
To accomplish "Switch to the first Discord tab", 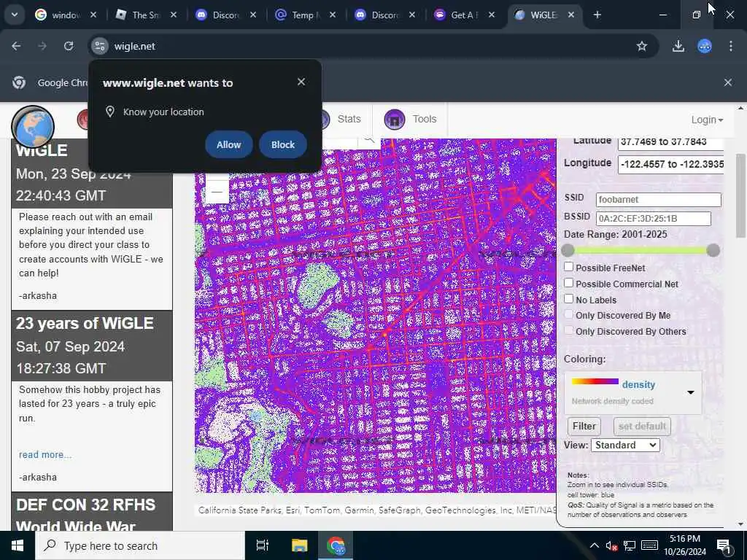I will 225,15.
